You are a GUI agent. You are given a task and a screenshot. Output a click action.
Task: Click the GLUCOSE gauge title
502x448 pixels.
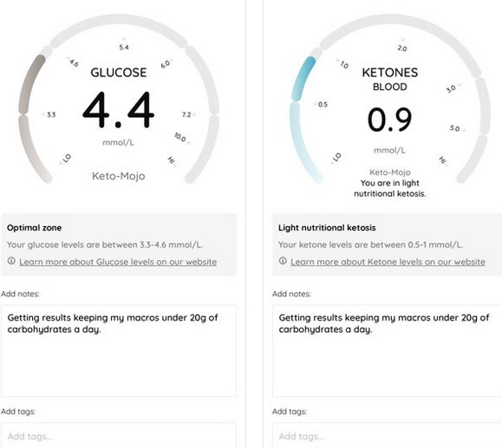point(119,73)
